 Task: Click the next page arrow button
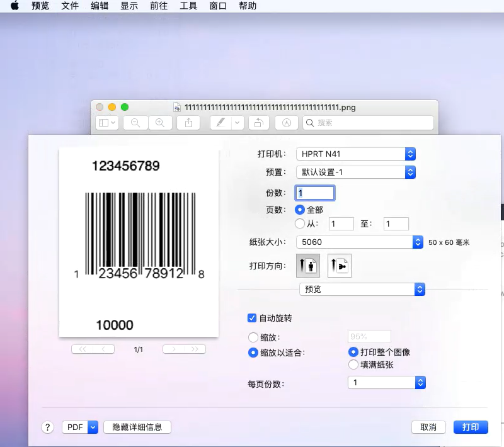coord(174,349)
